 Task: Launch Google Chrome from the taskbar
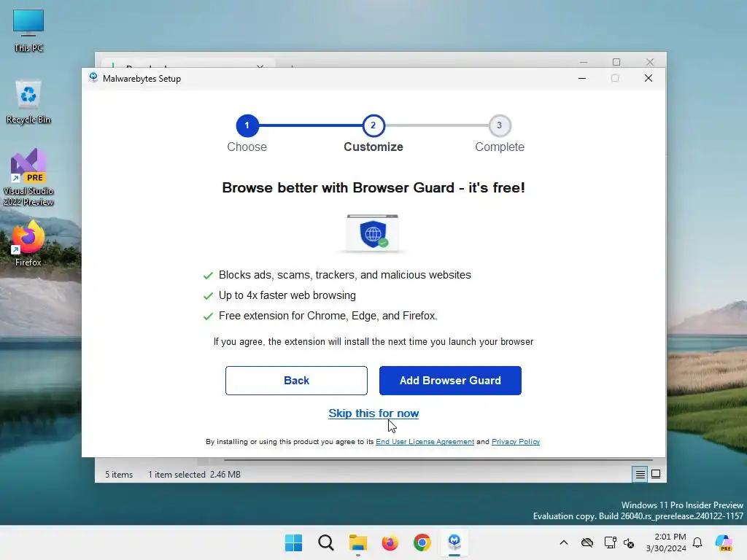coord(422,542)
